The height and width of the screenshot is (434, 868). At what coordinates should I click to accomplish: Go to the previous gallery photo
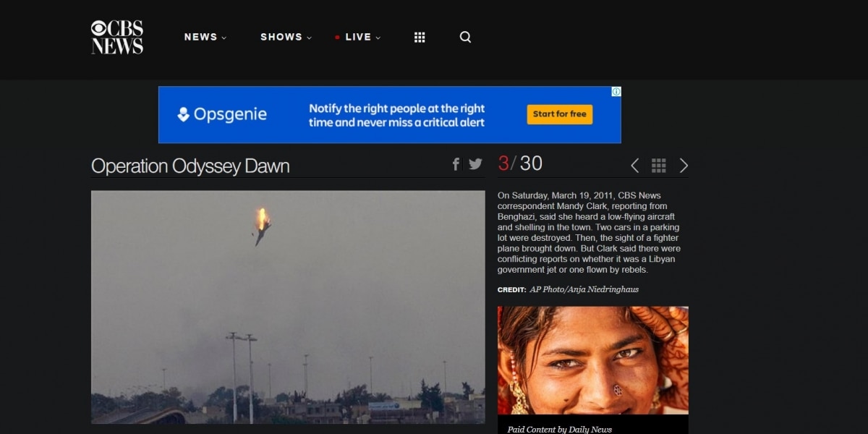[634, 166]
